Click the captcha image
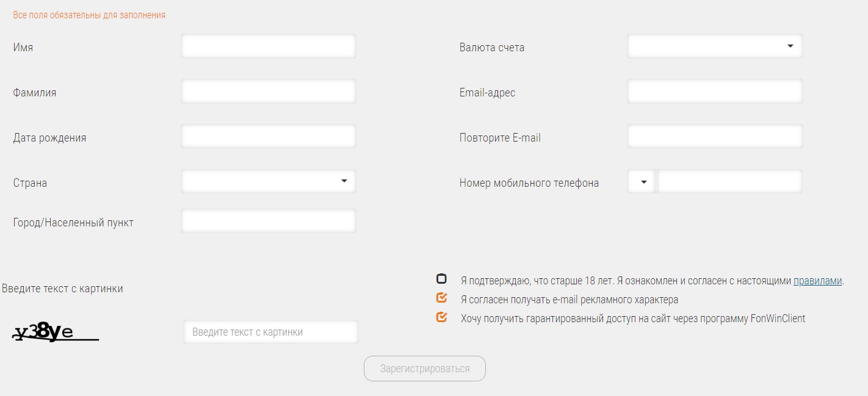 (55, 333)
